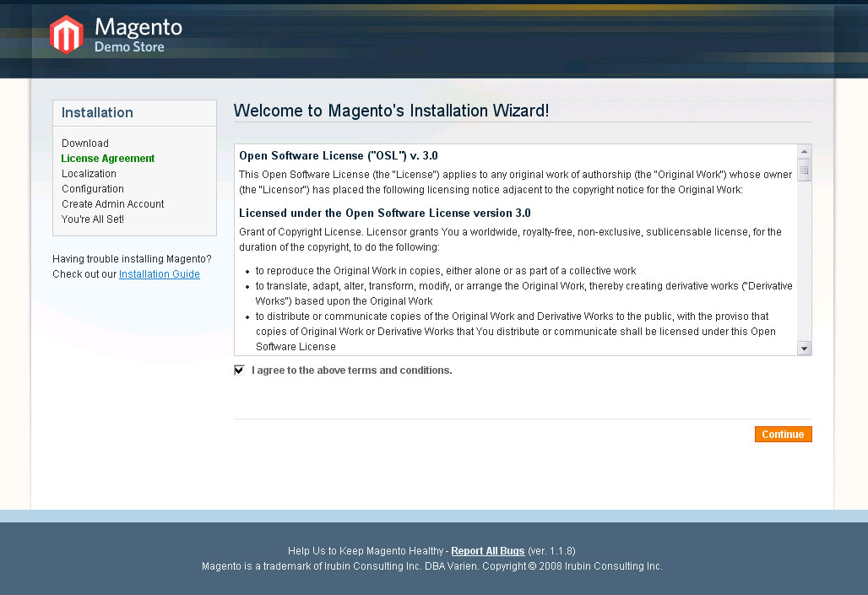The width and height of the screenshot is (868, 595).
Task: Click the Licensed under Open Software License heading
Action: point(385,213)
